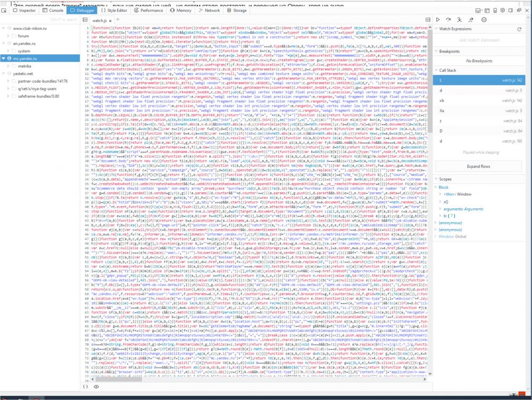The height and width of the screenshot is (400, 532).
Task: Select call stack frame z
Action: pyautogui.click(x=479, y=121)
